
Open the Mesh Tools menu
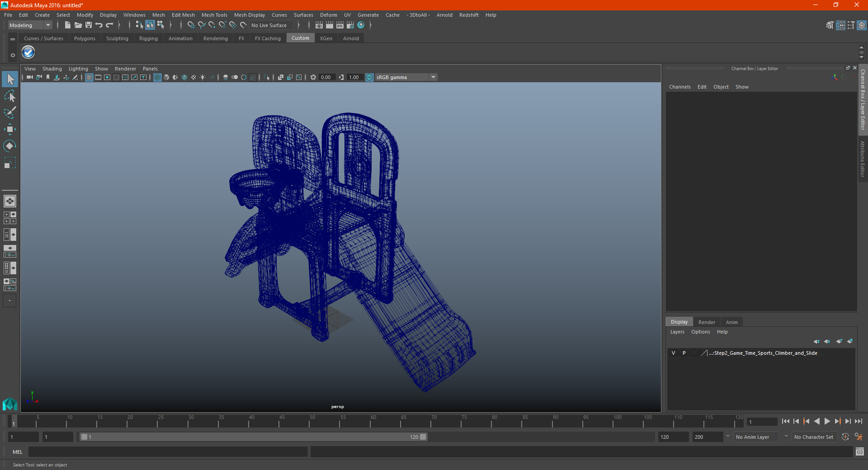click(214, 15)
